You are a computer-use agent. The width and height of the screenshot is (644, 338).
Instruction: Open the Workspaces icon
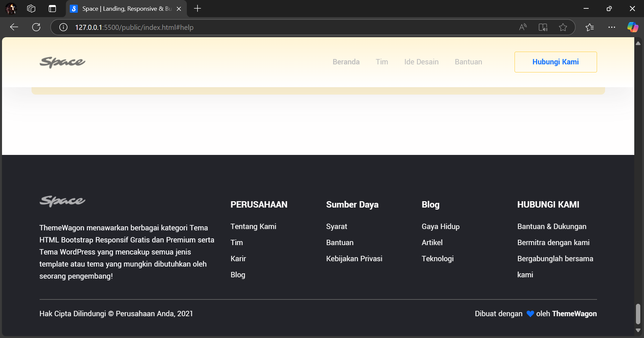pos(31,9)
